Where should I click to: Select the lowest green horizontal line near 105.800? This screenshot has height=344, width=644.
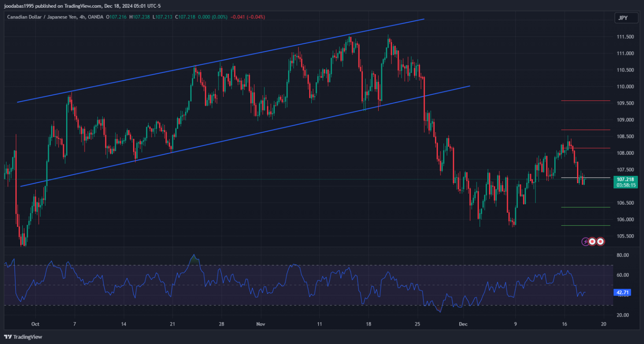click(x=586, y=225)
